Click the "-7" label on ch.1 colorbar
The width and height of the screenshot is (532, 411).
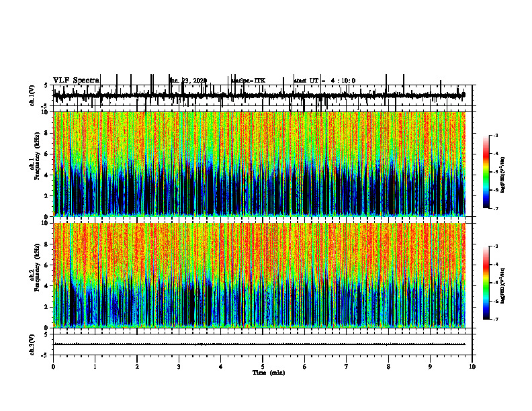(x=496, y=208)
